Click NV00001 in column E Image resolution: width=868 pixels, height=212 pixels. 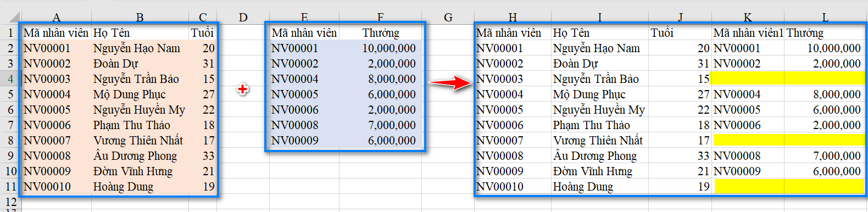[x=294, y=48]
